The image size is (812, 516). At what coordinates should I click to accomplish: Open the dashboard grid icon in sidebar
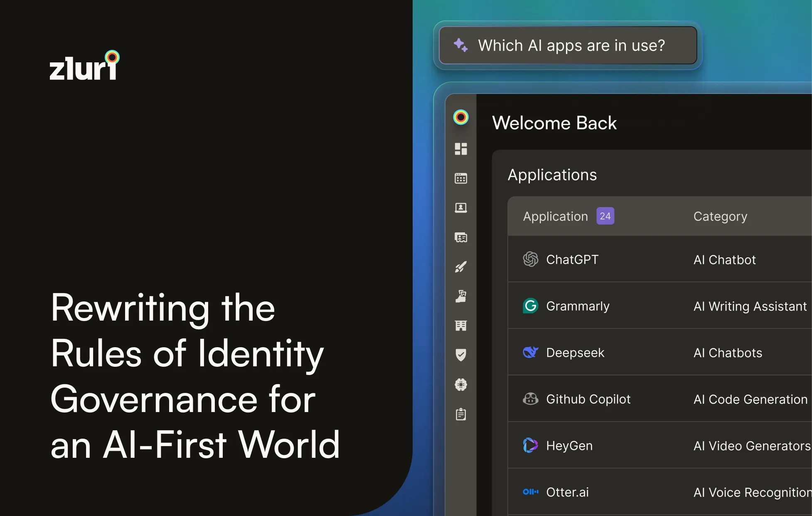click(x=461, y=149)
